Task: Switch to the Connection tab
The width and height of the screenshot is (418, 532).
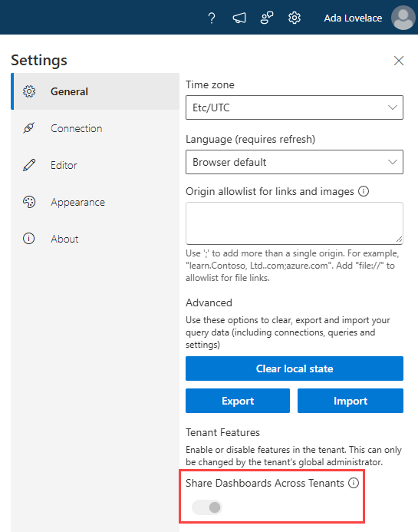Action: (95, 128)
